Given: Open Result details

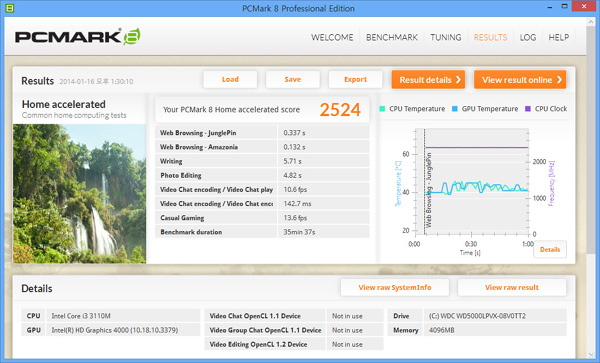Looking at the screenshot, I should point(428,80).
